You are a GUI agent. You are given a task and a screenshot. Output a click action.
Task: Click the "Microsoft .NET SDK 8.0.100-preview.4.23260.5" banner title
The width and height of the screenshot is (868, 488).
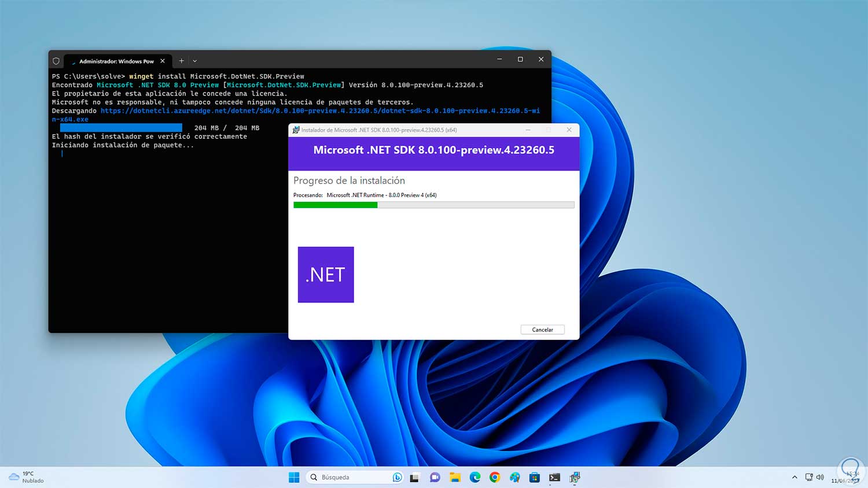point(434,150)
